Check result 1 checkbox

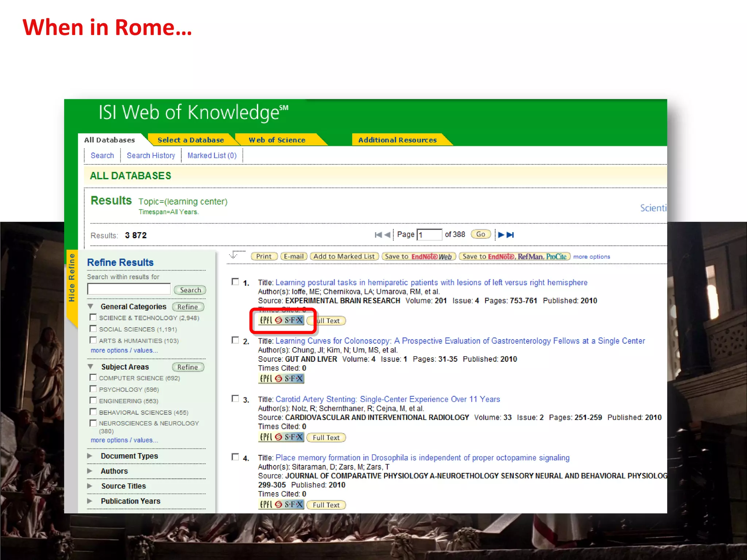click(x=235, y=282)
